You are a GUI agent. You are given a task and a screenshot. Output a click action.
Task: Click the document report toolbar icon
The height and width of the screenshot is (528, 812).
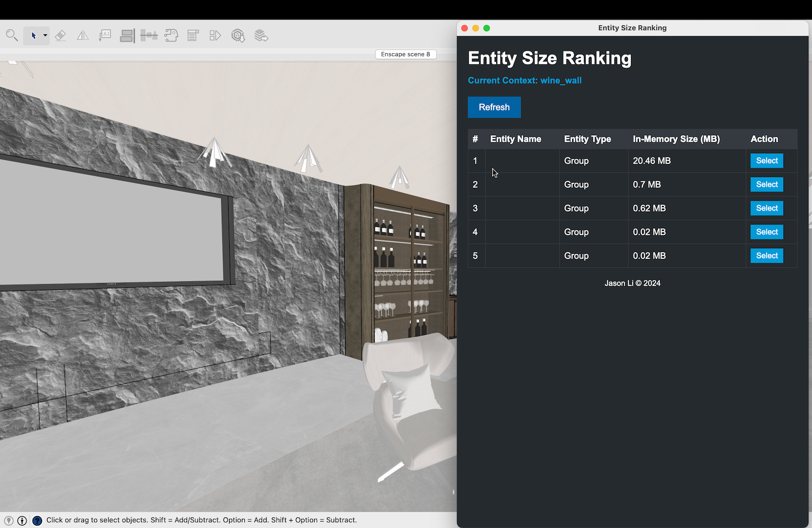(193, 35)
